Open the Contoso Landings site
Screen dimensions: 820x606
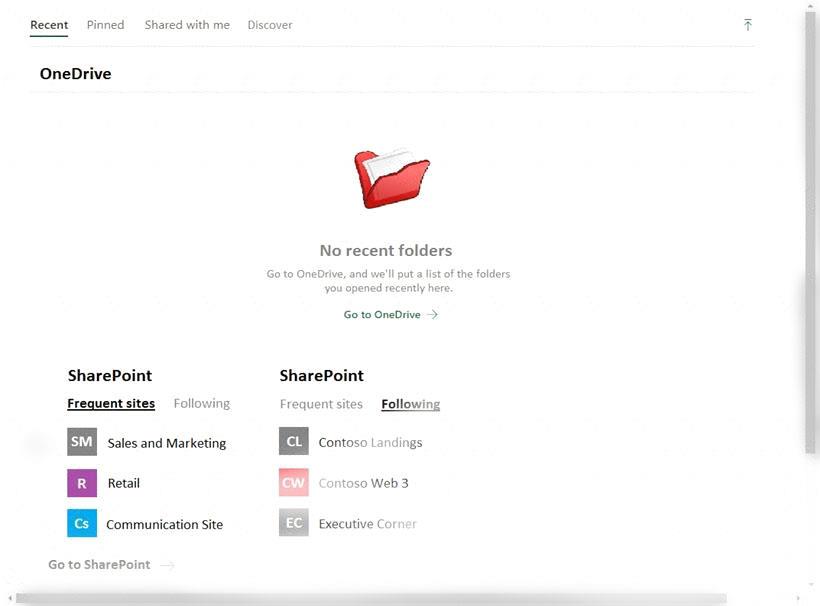pyautogui.click(x=370, y=442)
